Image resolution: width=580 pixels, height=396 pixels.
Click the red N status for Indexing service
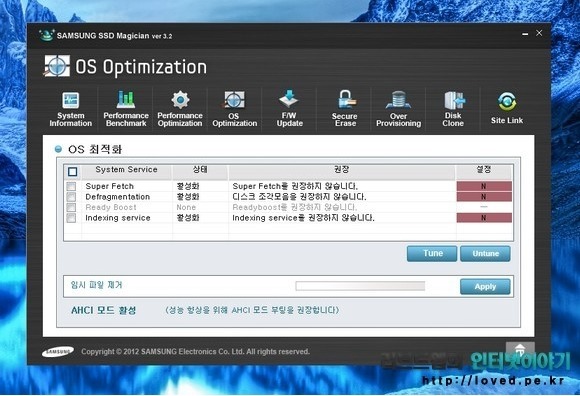pyautogui.click(x=484, y=218)
